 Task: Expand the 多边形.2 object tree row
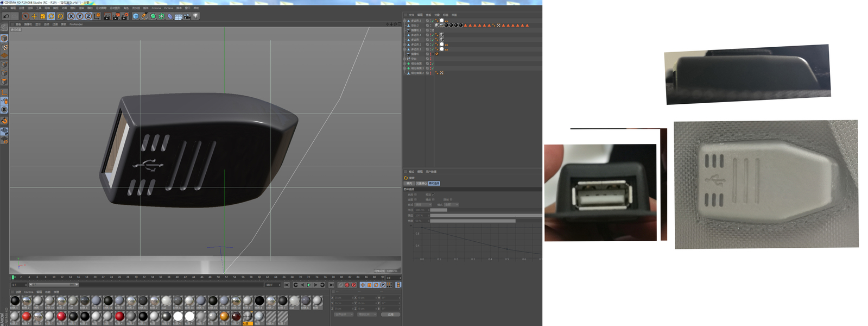tap(404, 45)
